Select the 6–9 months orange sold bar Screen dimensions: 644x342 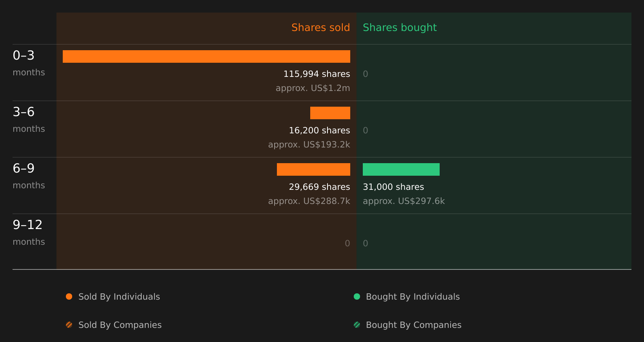(313, 169)
